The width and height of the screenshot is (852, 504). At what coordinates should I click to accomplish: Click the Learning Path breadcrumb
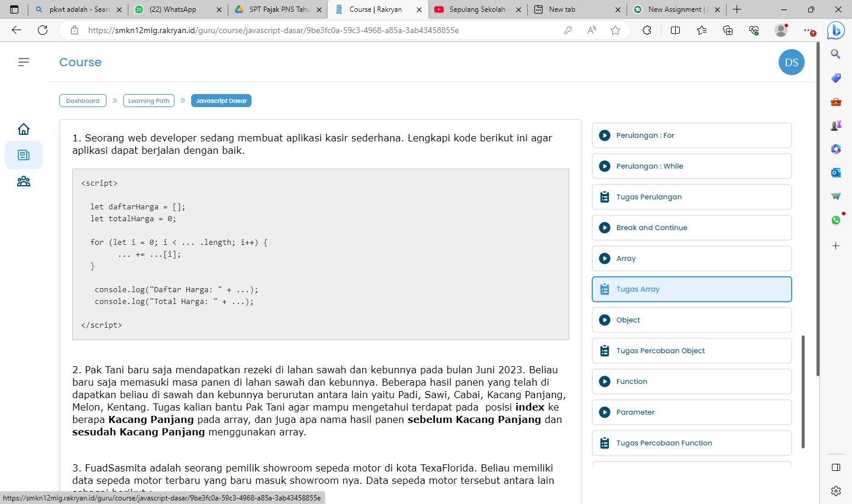pos(149,101)
